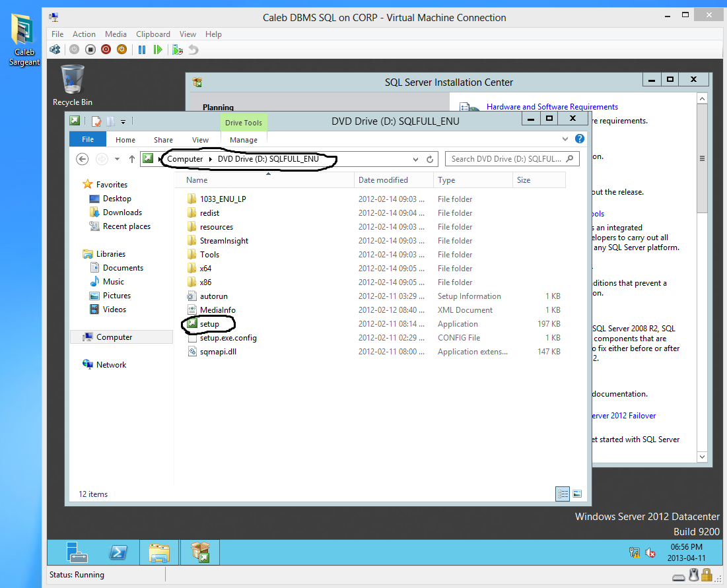This screenshot has height=588, width=727.
Task: Switch to large icons view layout
Action: 577,494
